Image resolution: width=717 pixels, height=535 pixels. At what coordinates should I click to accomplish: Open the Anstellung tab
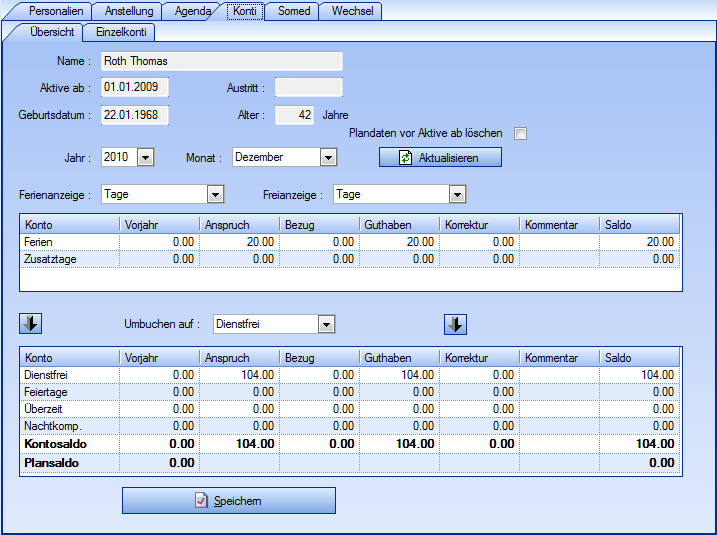(129, 11)
